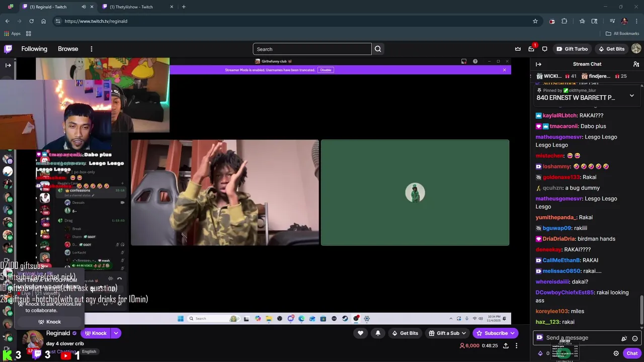This screenshot has width=644, height=362.
Task: Open the Apps shortcut in bookmarks bar
Action: point(12,34)
